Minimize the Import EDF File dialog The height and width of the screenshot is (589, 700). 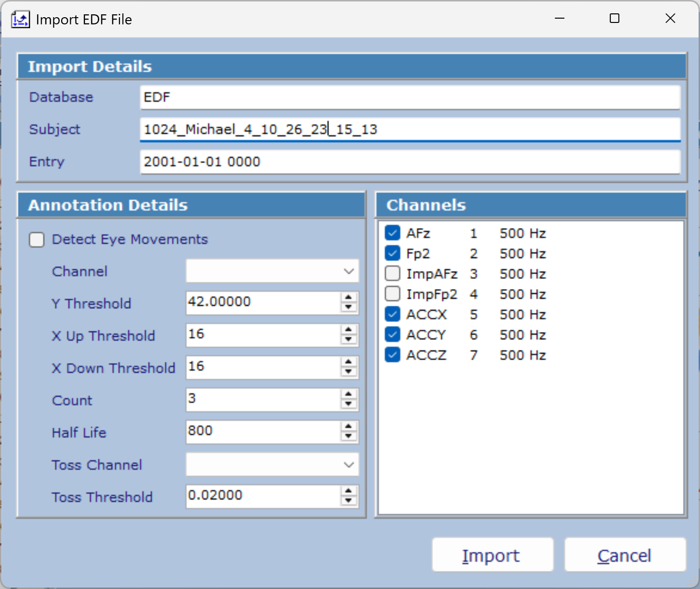click(560, 19)
